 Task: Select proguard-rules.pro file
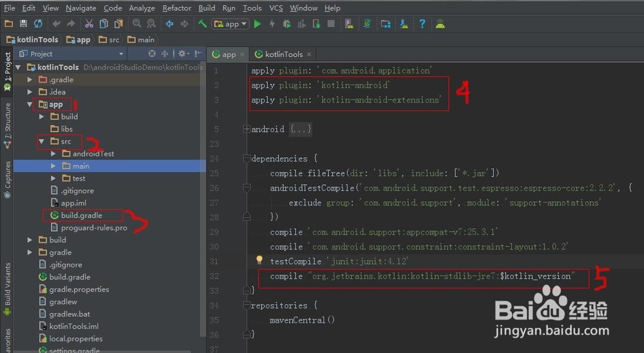[x=94, y=227]
